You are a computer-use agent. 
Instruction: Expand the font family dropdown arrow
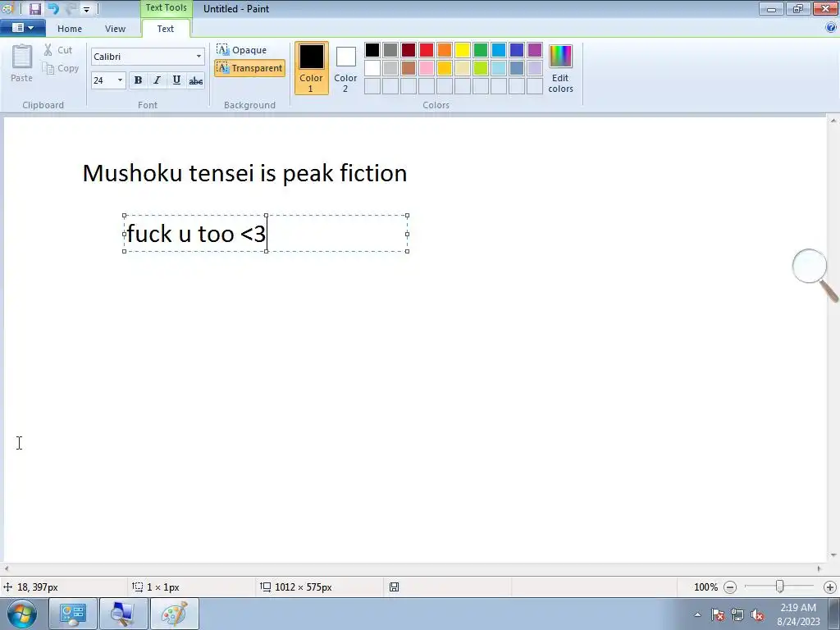199,57
